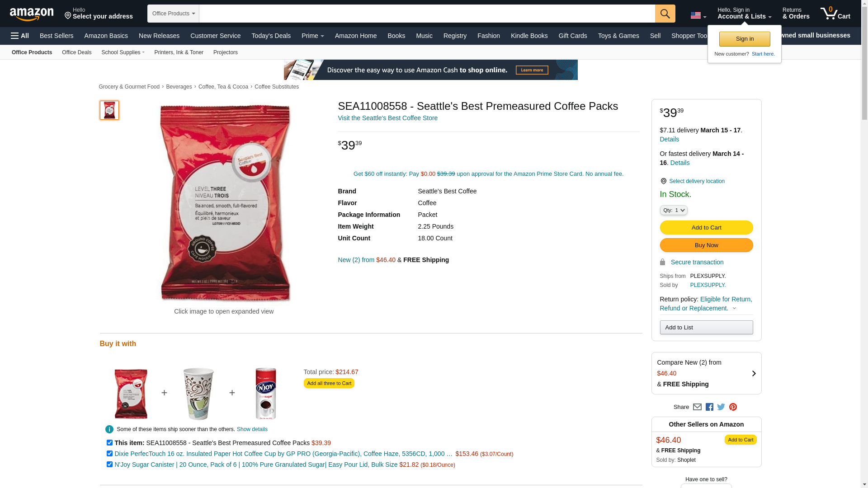Open Today's Deals in navigation bar
Screen dimensions: 868x488
[x=271, y=36]
